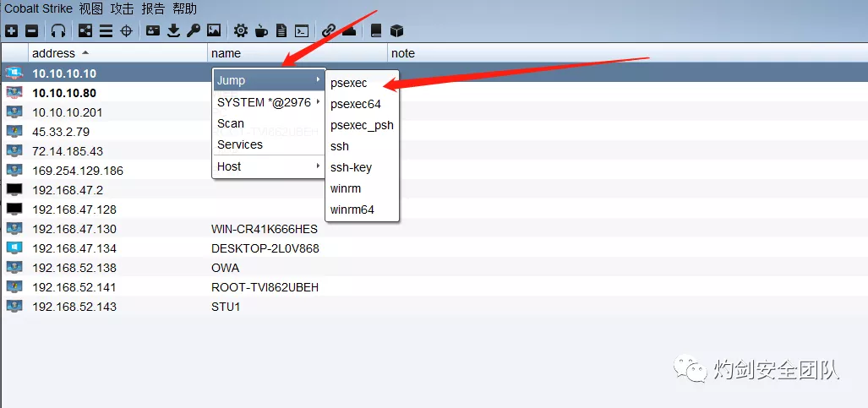Open the 攻击 menu
This screenshot has width=868, height=408.
coord(122,8)
